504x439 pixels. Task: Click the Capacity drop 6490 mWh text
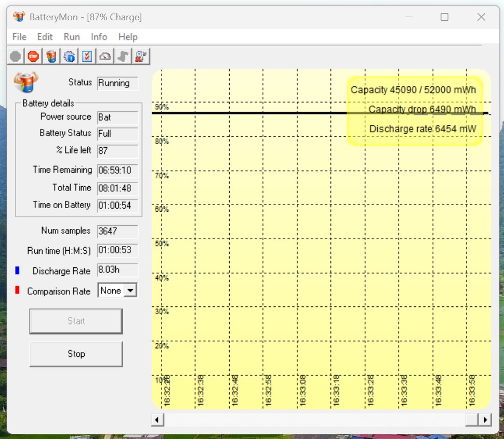(422, 109)
